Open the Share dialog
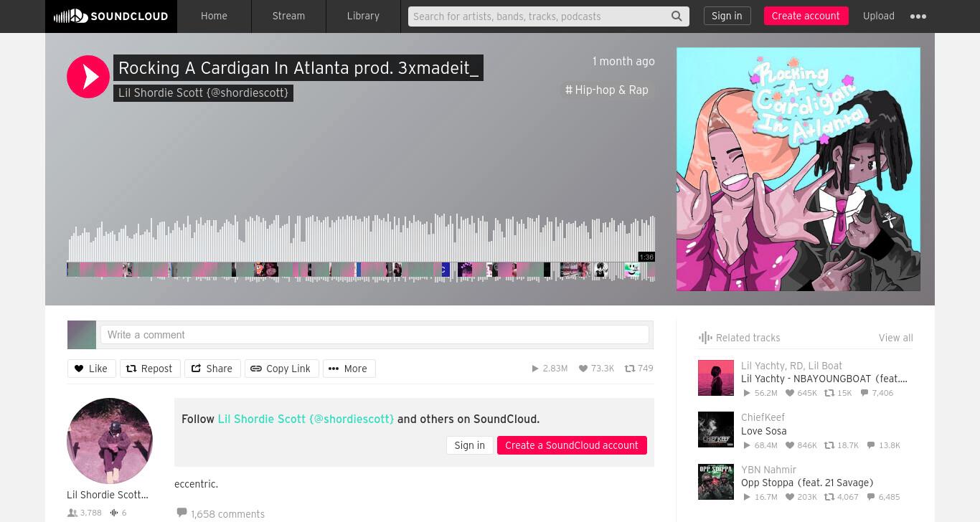This screenshot has width=980, height=522. coord(212,369)
